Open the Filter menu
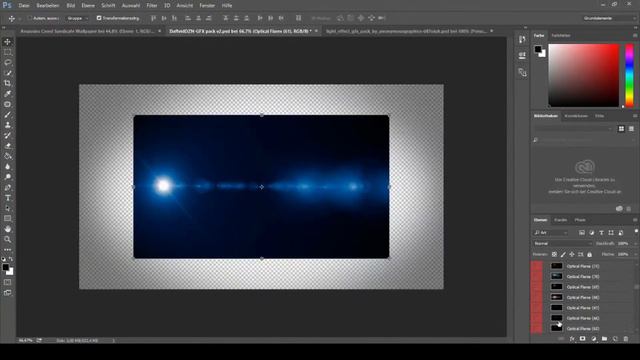 pyautogui.click(x=152, y=6)
